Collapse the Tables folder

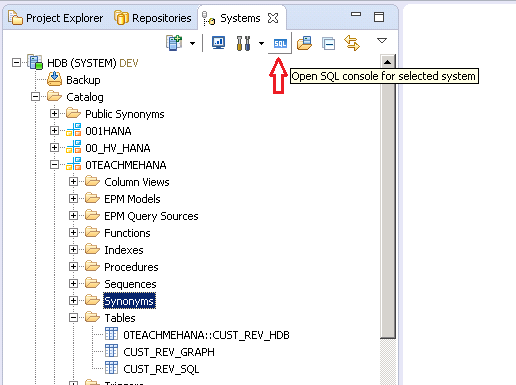[73, 317]
